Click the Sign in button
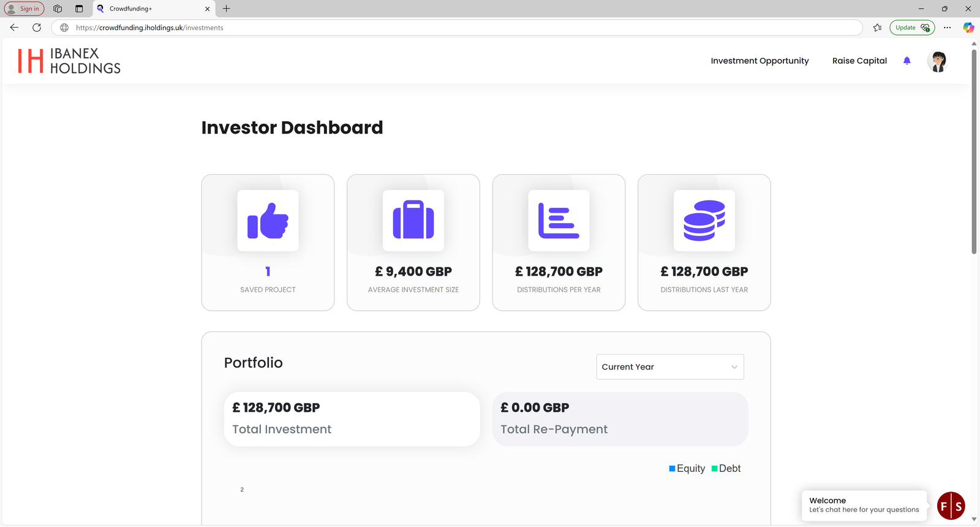980x527 pixels. click(x=24, y=9)
